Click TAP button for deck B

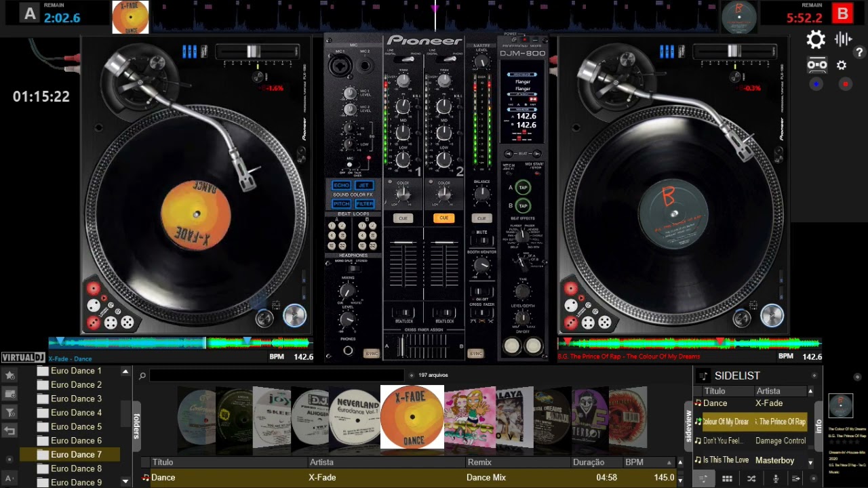(x=523, y=205)
